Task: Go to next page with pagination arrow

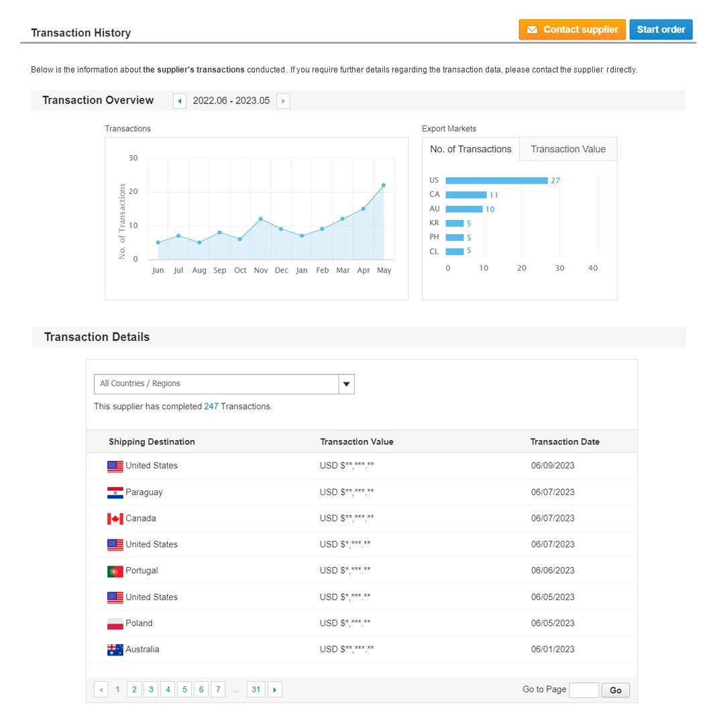Action: 274,690
